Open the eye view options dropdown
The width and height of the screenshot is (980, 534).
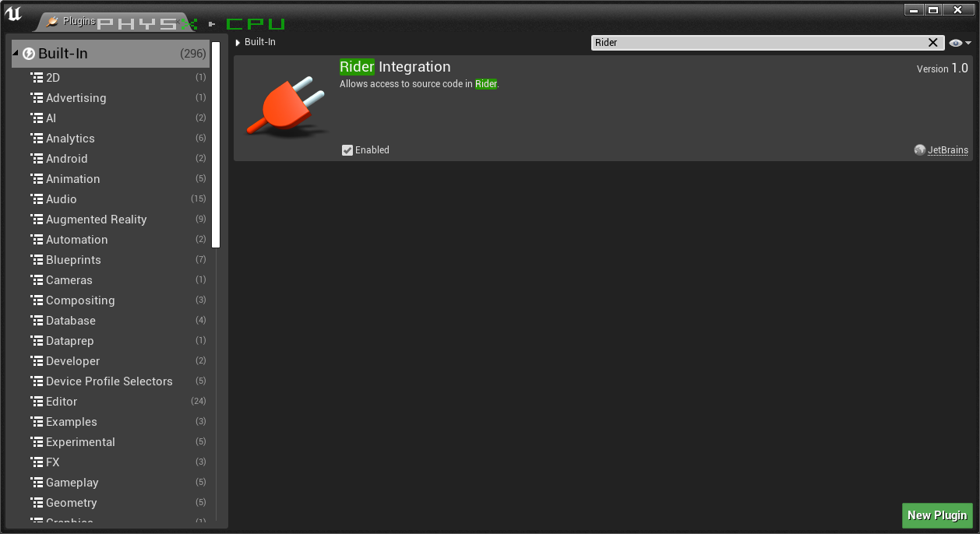tap(961, 43)
